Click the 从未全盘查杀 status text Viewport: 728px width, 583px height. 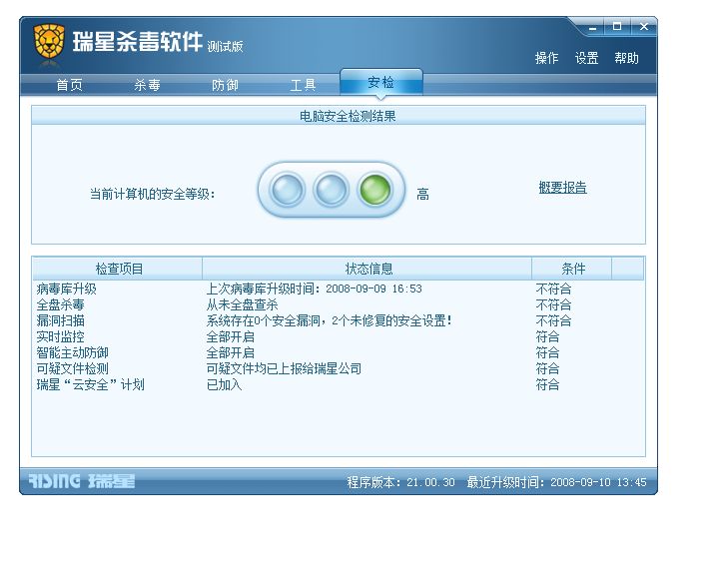coord(242,304)
